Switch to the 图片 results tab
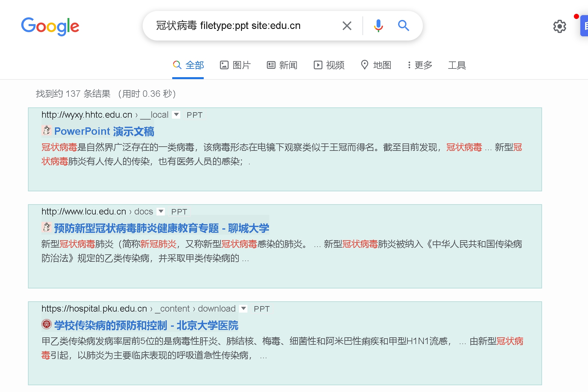The image size is (588, 392). [235, 65]
